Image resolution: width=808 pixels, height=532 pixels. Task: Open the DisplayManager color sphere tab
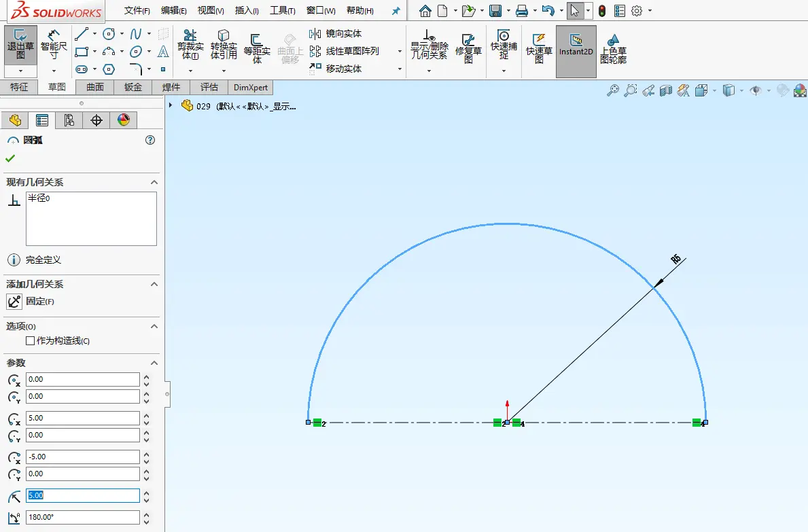point(124,120)
